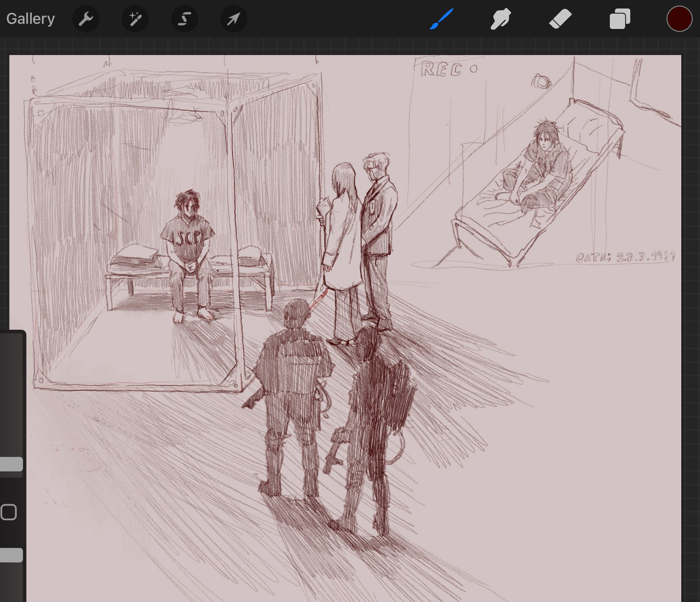
Task: Select the Brush tool
Action: pyautogui.click(x=441, y=19)
